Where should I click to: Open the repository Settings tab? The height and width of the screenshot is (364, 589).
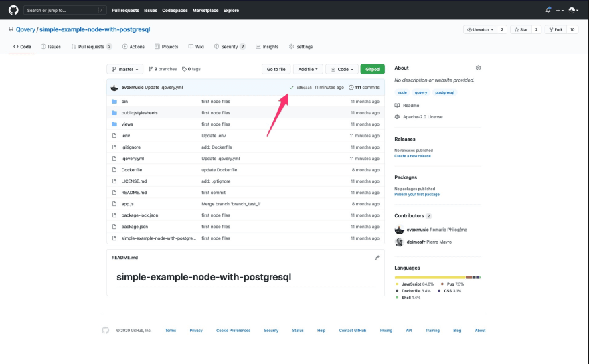(x=301, y=47)
